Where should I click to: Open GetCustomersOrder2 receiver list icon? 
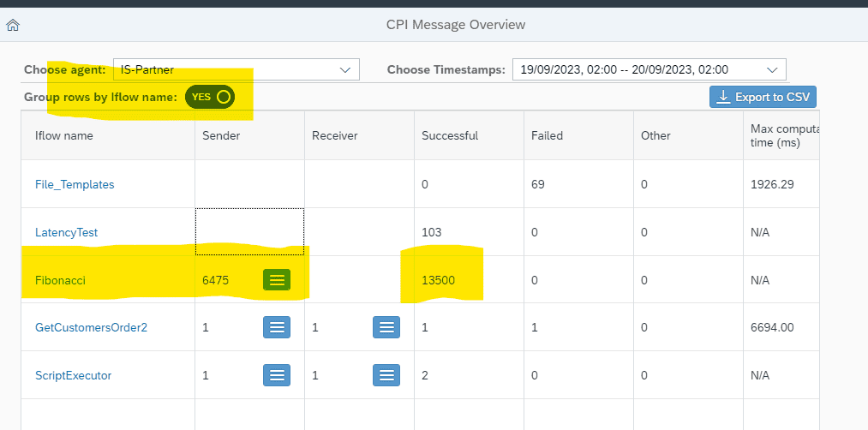386,327
